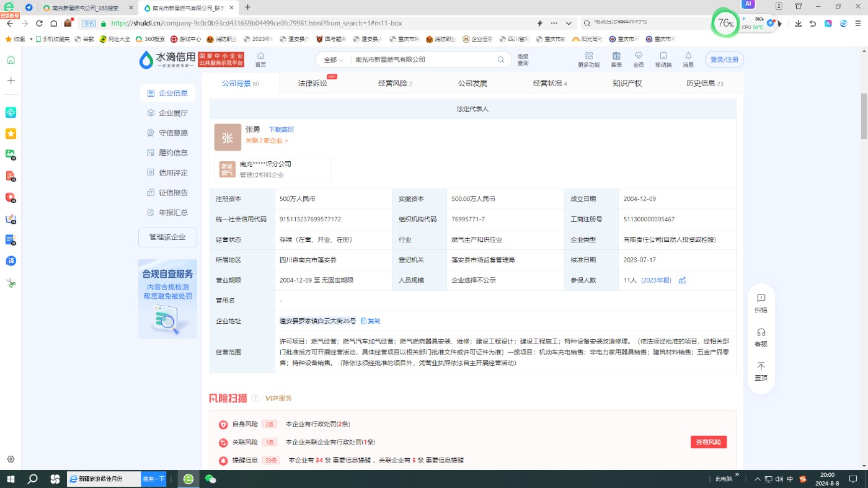868x488 pixels.
Task: Open the 合规自查服务 banner
Action: click(167, 299)
